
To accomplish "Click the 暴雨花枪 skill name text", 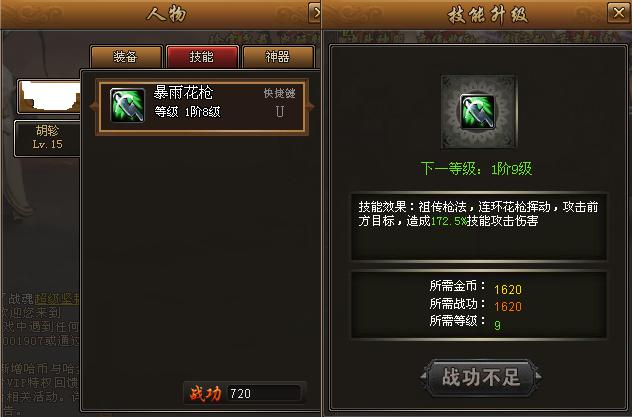I will pyautogui.click(x=183, y=93).
